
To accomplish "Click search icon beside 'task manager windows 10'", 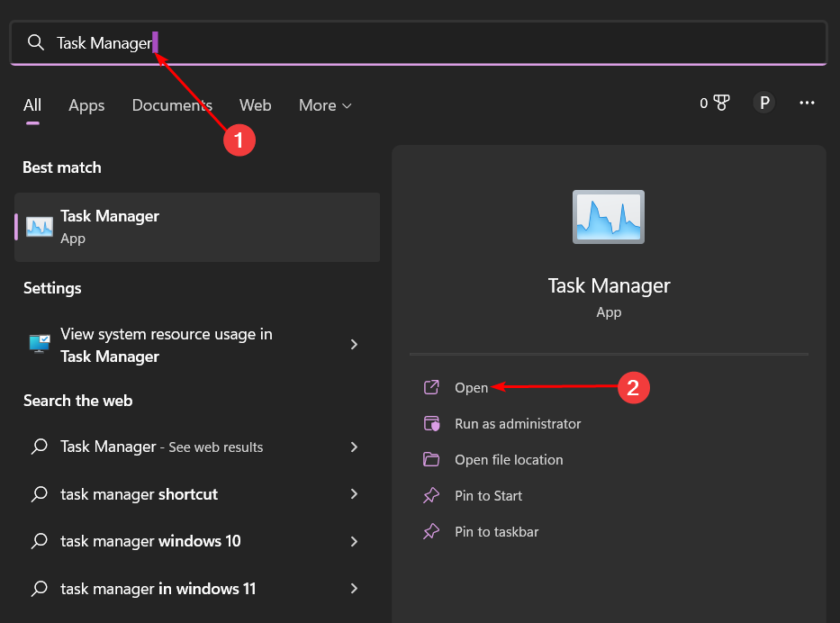I will [39, 541].
